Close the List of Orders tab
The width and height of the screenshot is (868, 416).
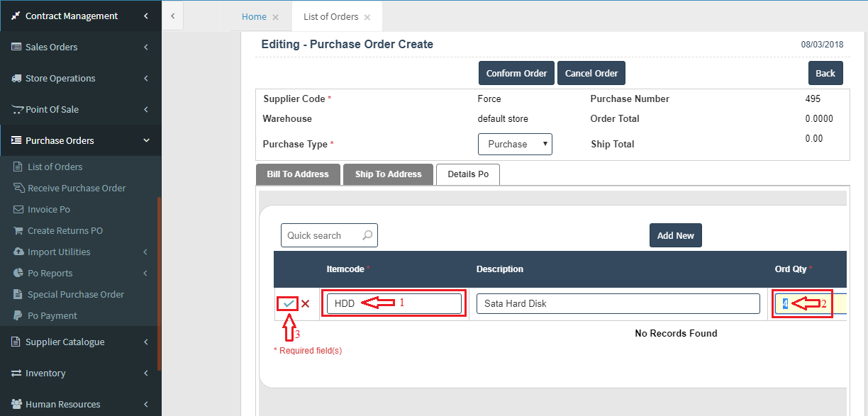(x=367, y=17)
